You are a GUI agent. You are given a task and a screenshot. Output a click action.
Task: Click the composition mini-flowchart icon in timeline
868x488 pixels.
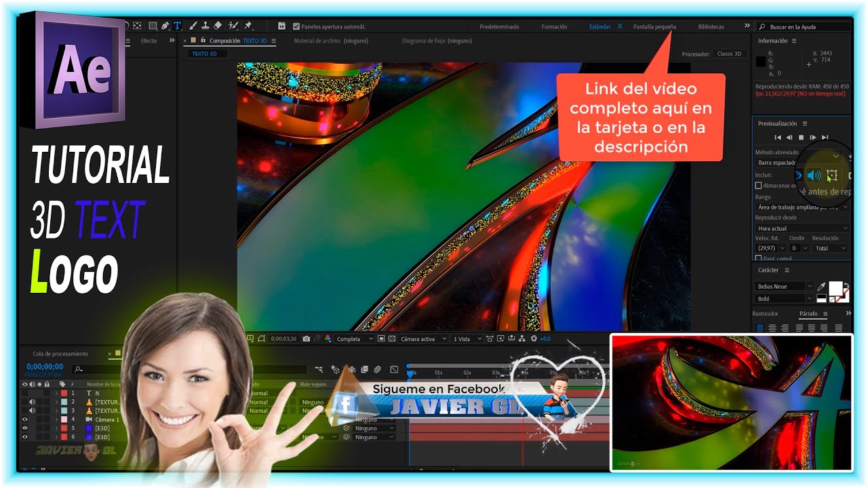319,369
